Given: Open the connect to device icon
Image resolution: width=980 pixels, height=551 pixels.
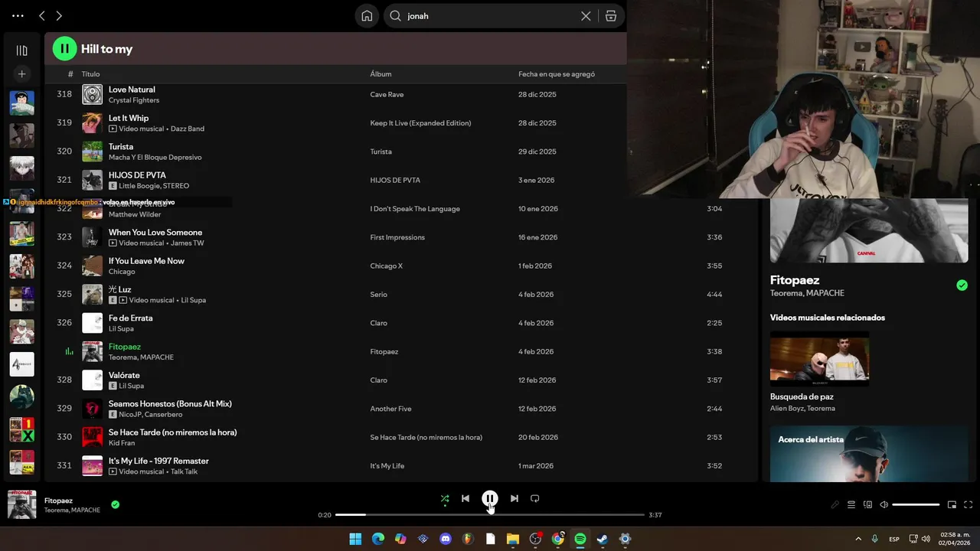Looking at the screenshot, I should 868,505.
